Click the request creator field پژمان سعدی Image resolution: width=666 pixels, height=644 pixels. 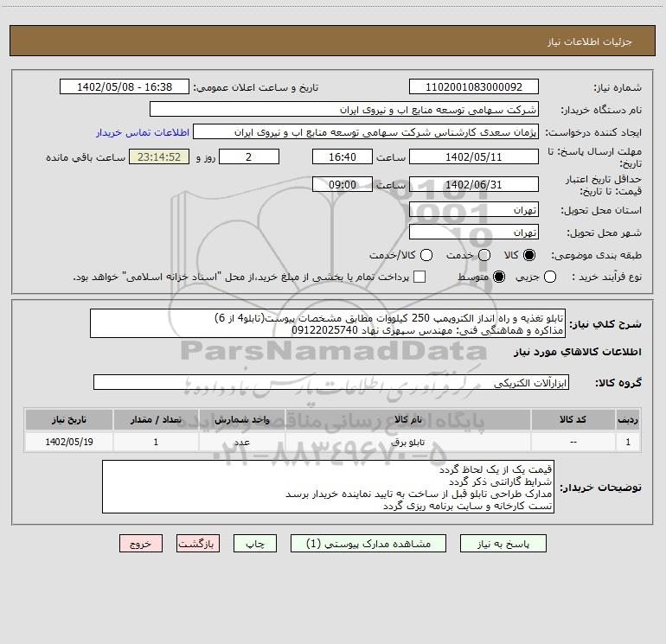point(366,132)
